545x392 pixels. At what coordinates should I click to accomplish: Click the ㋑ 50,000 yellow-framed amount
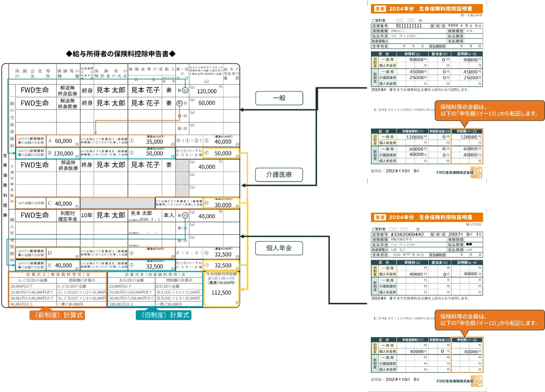pyautogui.click(x=221, y=153)
